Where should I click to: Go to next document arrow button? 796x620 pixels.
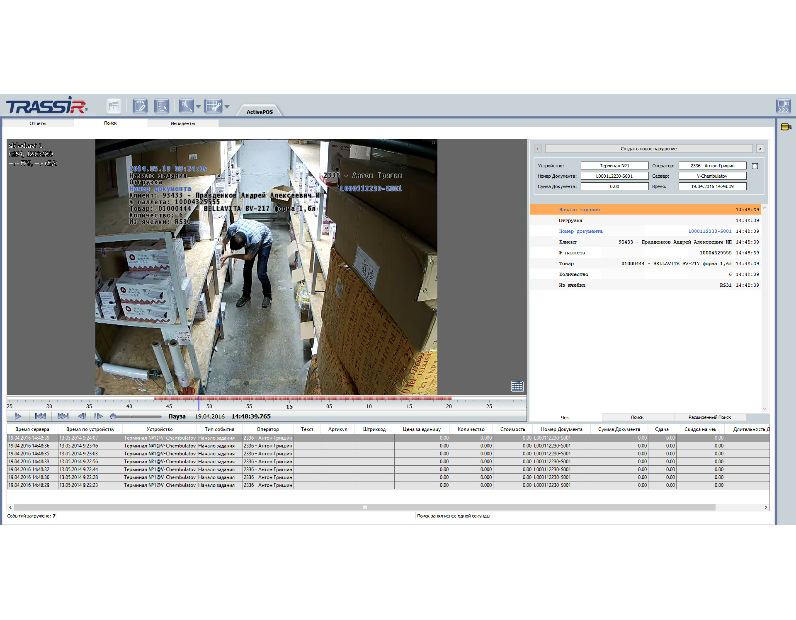759,149
